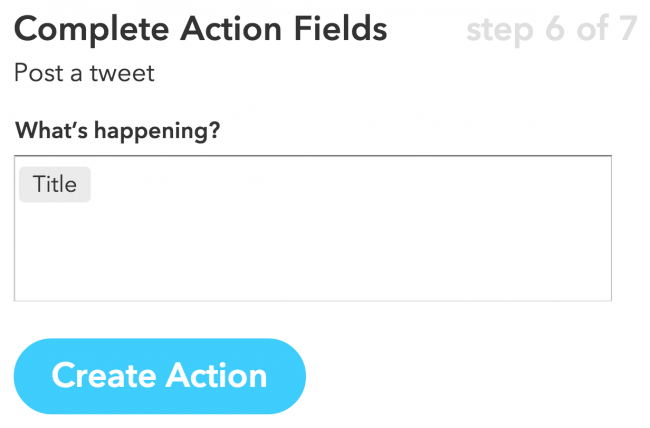Click the "Complete Action Fields" heading

[200, 30]
